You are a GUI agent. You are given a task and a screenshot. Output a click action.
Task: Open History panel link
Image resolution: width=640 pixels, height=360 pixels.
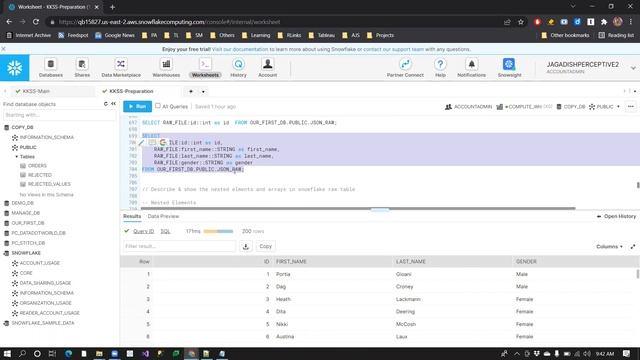[616, 216]
